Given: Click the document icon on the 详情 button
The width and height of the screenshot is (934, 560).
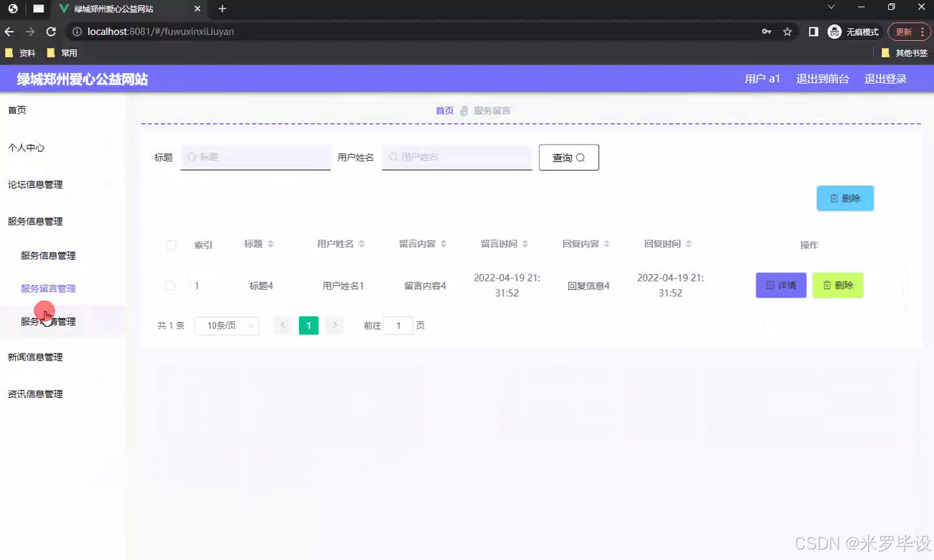Looking at the screenshot, I should [771, 285].
